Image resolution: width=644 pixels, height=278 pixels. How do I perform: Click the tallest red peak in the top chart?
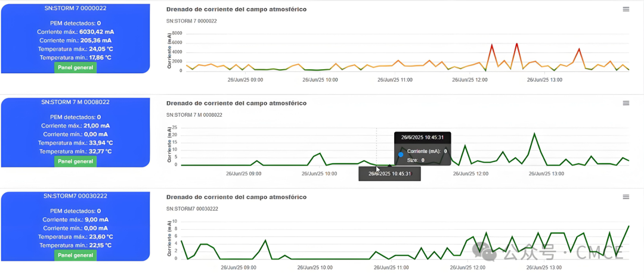(516, 44)
